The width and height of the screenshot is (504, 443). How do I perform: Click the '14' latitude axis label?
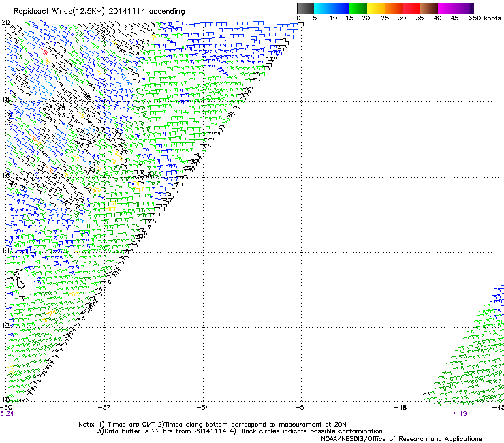pos(5,250)
